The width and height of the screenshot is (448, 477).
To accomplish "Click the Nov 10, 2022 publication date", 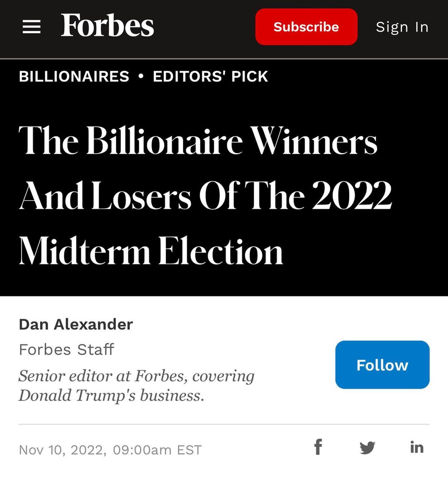I will click(x=62, y=450).
